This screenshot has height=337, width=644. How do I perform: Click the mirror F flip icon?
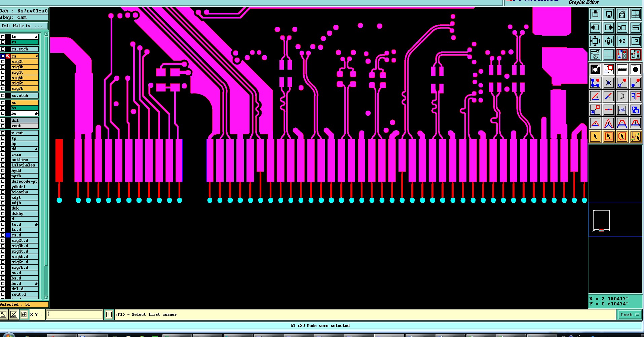pos(636,96)
